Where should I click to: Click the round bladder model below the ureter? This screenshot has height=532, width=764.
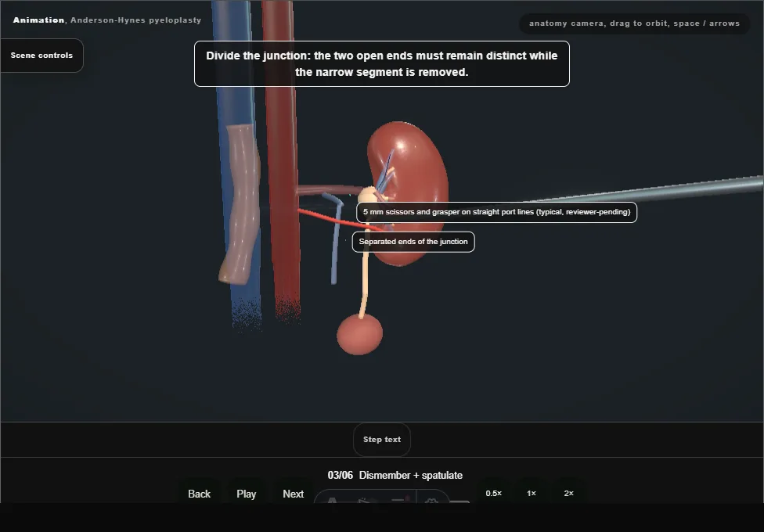[359, 335]
